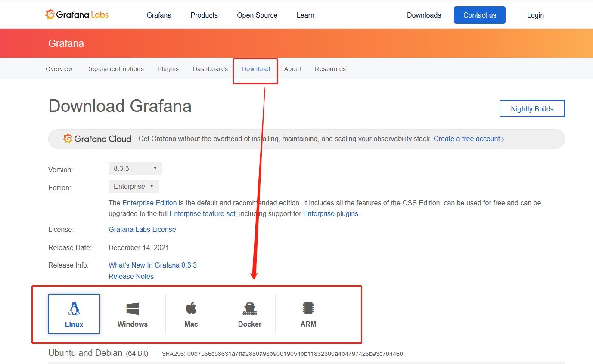Open the Edition dropdown
Image resolution: width=593 pixels, height=364 pixels.
[x=134, y=186]
